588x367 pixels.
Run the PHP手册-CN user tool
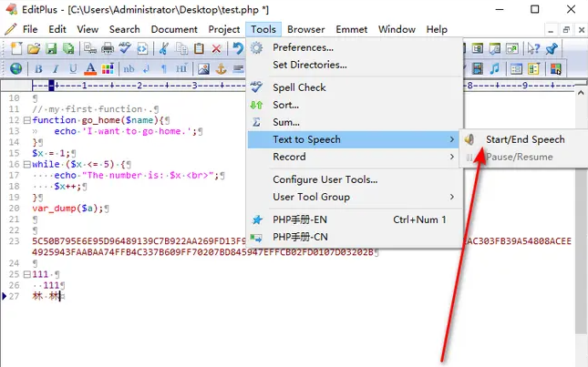[355, 237]
